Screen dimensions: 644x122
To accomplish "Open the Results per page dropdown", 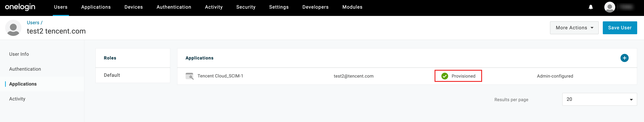I will [x=599, y=99].
